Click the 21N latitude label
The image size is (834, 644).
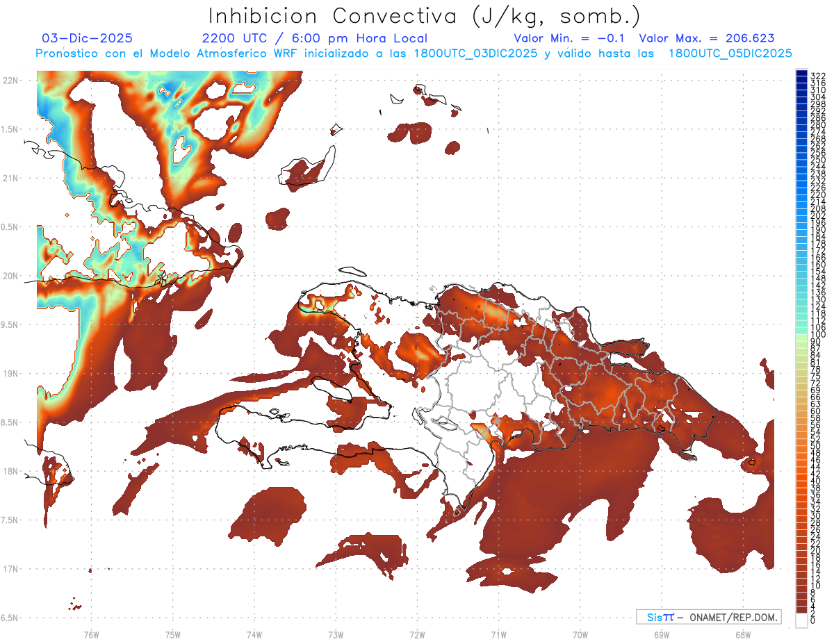tap(10, 179)
